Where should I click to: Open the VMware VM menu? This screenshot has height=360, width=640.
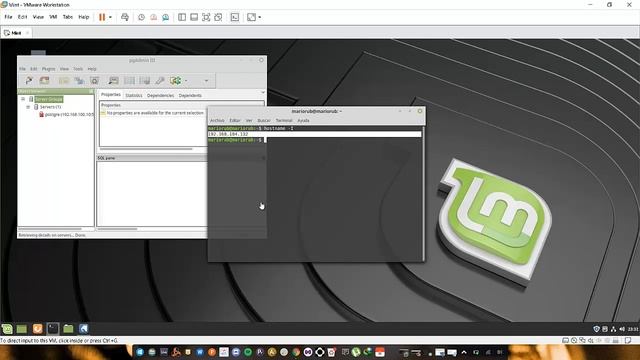pos(53,17)
